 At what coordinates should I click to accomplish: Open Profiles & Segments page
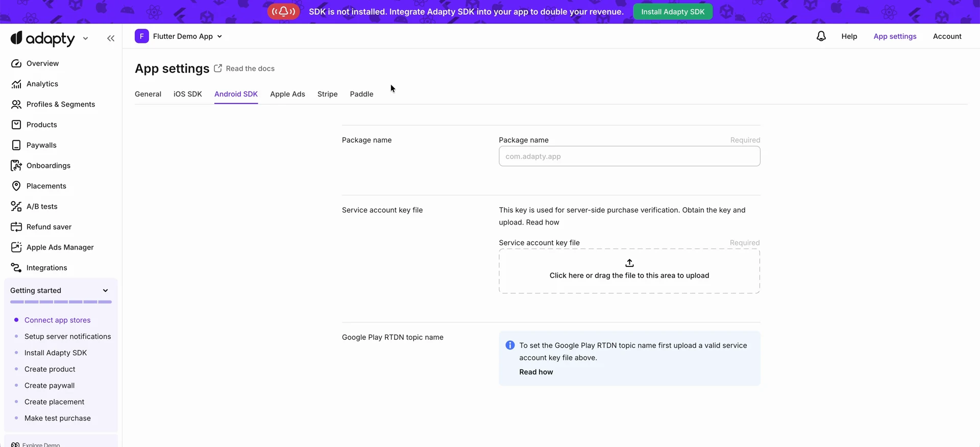click(x=61, y=104)
